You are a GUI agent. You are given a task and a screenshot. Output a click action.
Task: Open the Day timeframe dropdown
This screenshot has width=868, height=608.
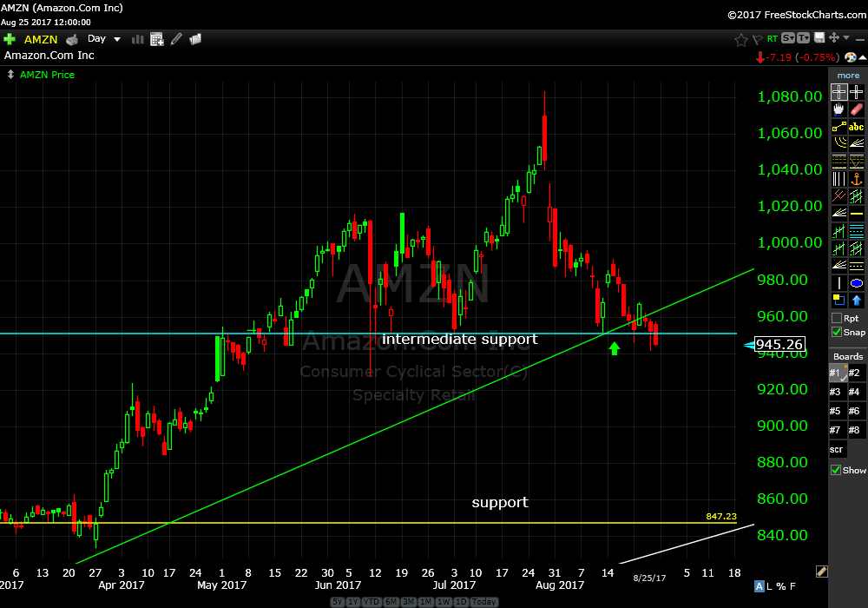tap(104, 39)
